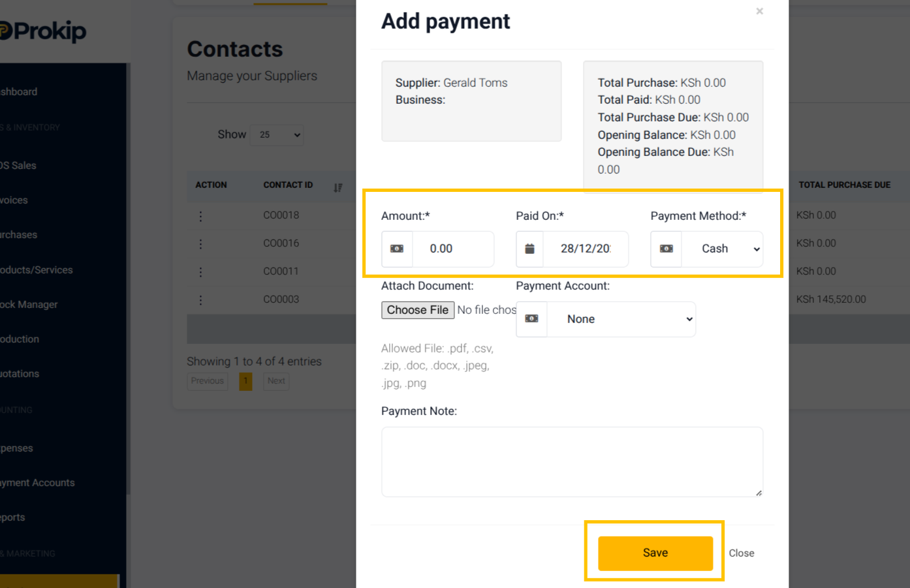Screen dimensions: 910x588
Task: Sort table by Contact ID sort icon
Action: [x=337, y=187]
